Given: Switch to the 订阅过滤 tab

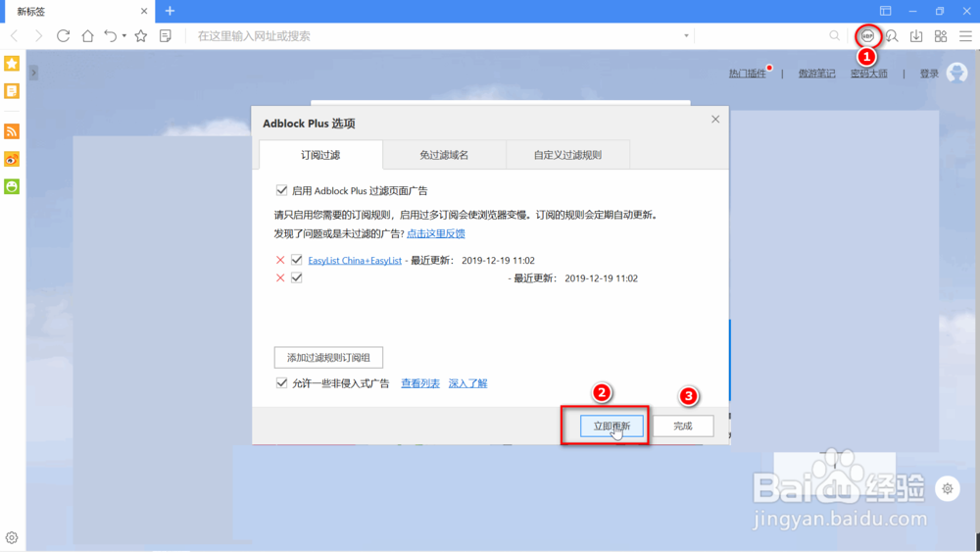Looking at the screenshot, I should [x=320, y=155].
